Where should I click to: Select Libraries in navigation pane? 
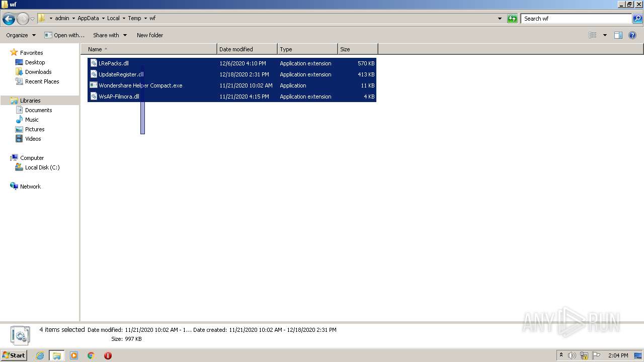pos(30,101)
